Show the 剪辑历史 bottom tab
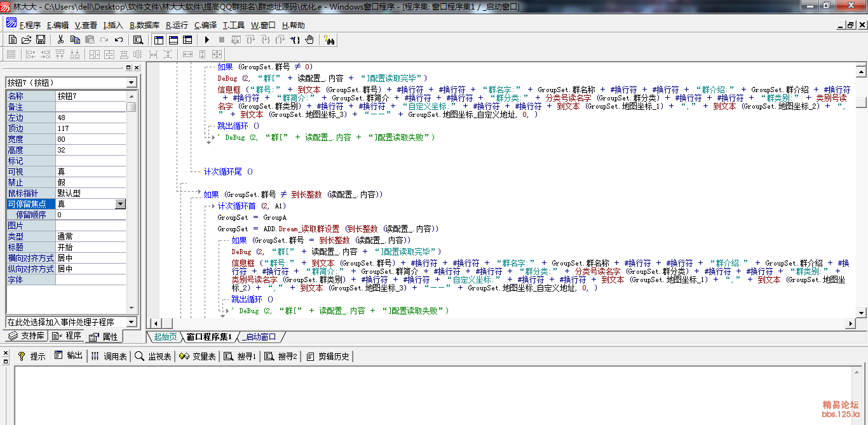Screen dimensions: 868x425 tap(327, 356)
